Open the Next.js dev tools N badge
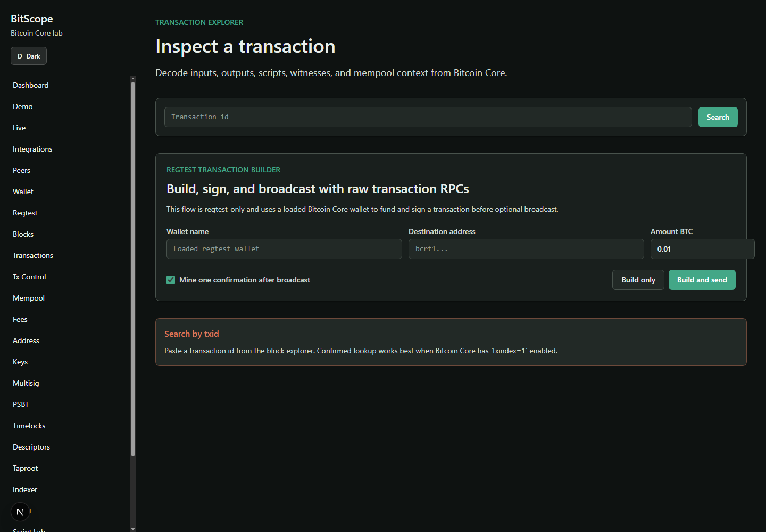 tap(20, 512)
